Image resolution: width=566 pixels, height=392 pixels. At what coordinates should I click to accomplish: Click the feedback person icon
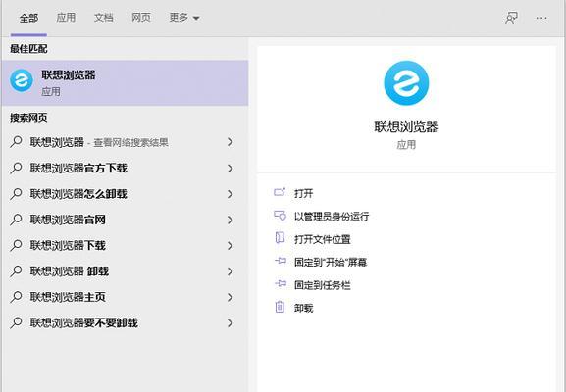[x=511, y=18]
